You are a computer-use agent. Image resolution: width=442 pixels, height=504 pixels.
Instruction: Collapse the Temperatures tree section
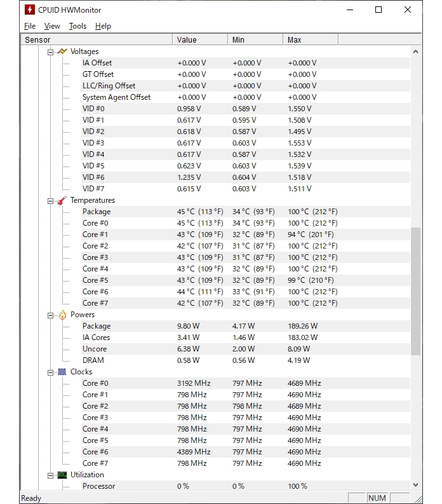coord(50,201)
